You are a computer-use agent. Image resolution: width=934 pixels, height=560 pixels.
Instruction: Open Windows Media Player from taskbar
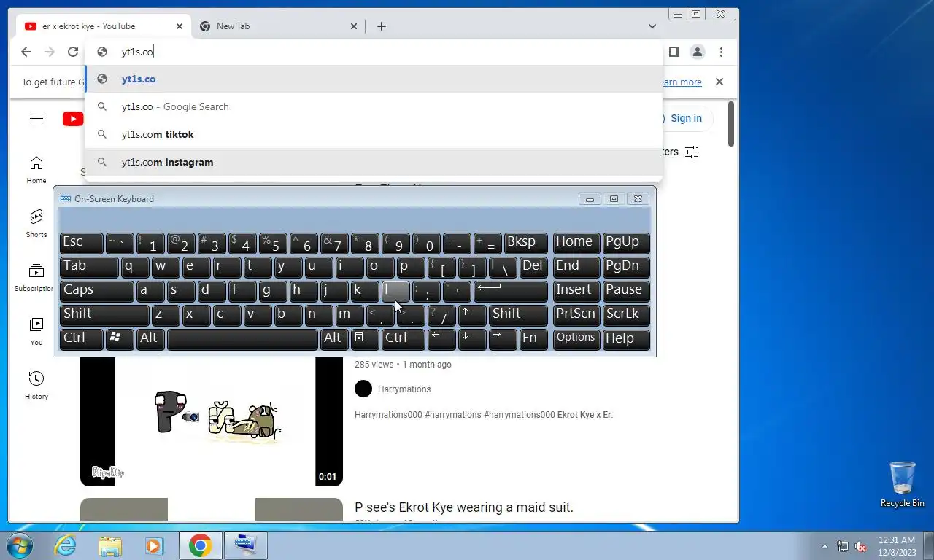tap(154, 545)
